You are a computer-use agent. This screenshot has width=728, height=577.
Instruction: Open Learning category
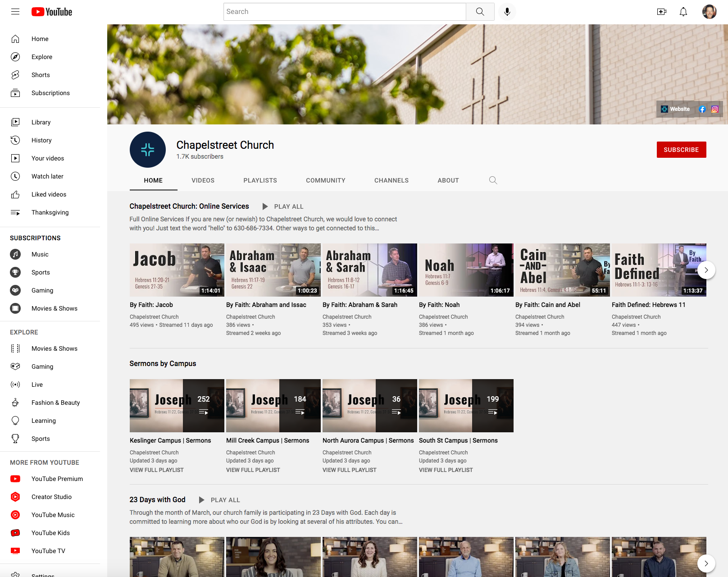(50, 421)
